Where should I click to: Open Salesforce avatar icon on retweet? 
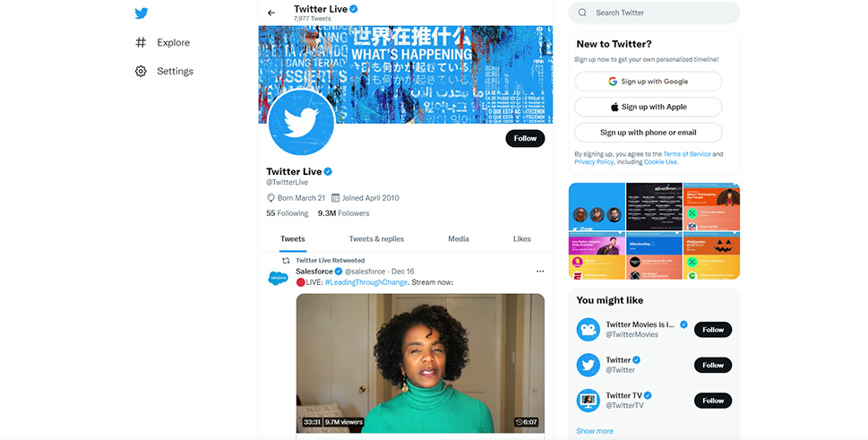[278, 278]
